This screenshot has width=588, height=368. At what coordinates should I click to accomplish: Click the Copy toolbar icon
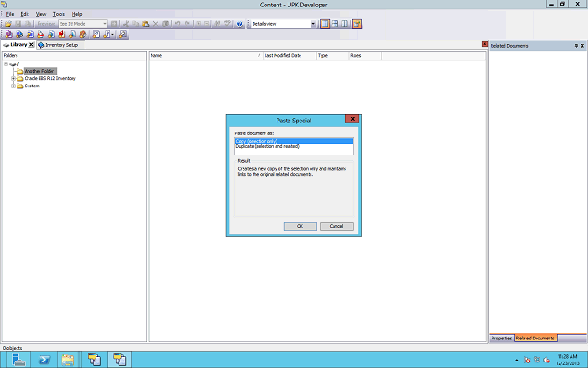pos(135,24)
